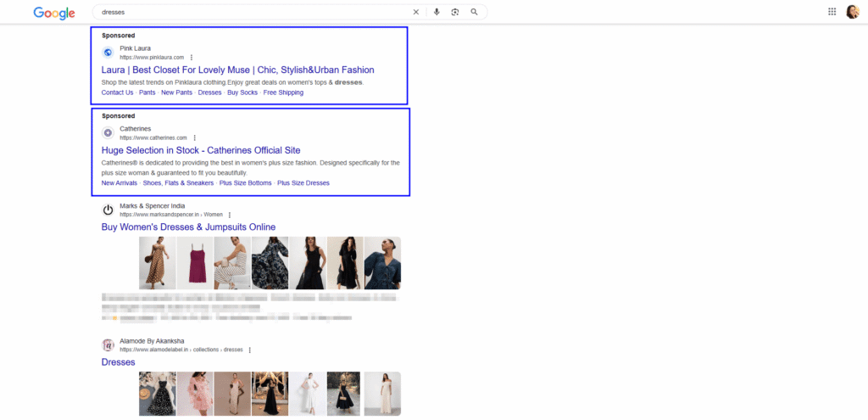Open Pink Laura New Pants sitelink
This screenshot has height=420, width=868.
[x=176, y=92]
